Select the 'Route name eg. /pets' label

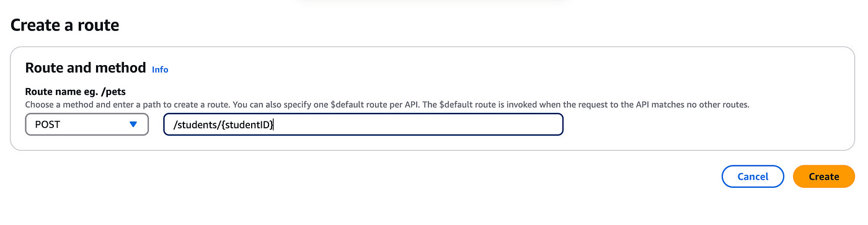pyautogui.click(x=75, y=92)
